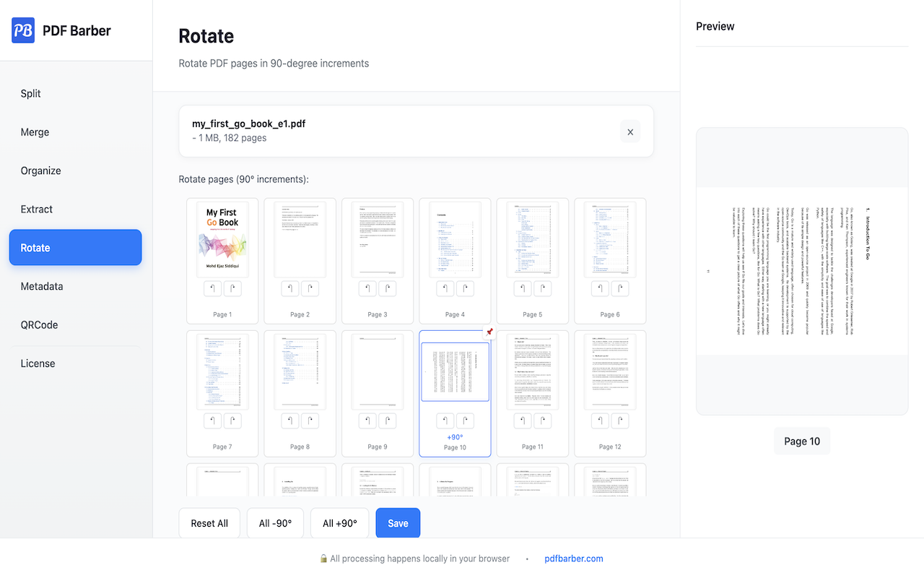Screen dimensions: 924x578
Task: Select the Rotate sidebar item
Action: 75,248
